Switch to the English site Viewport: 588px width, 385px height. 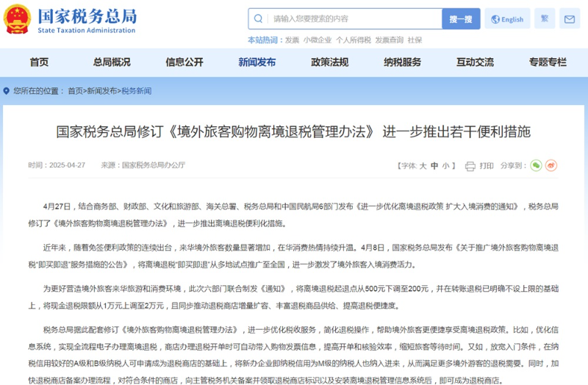[x=507, y=19]
